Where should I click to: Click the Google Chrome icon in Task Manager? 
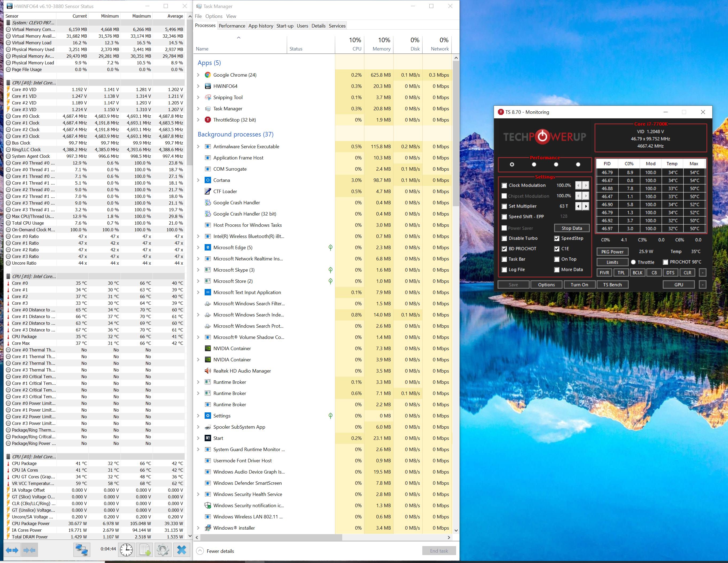(x=208, y=75)
